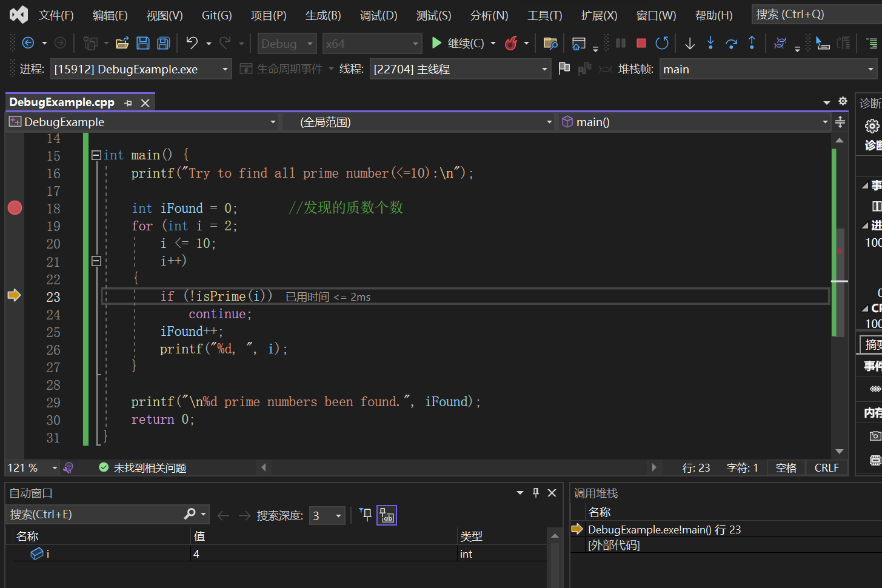
Task: Open the 调试(D) menu
Action: pyautogui.click(x=378, y=15)
